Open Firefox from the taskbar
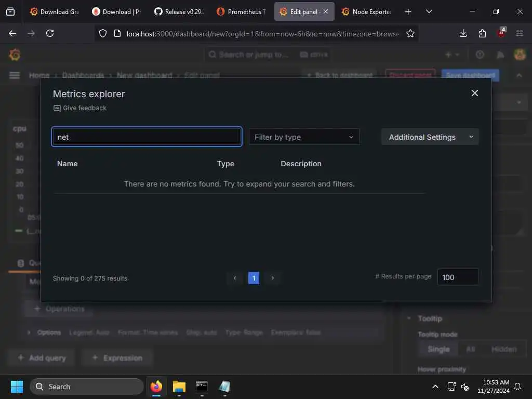Screen dimensions: 532x399 156,387
